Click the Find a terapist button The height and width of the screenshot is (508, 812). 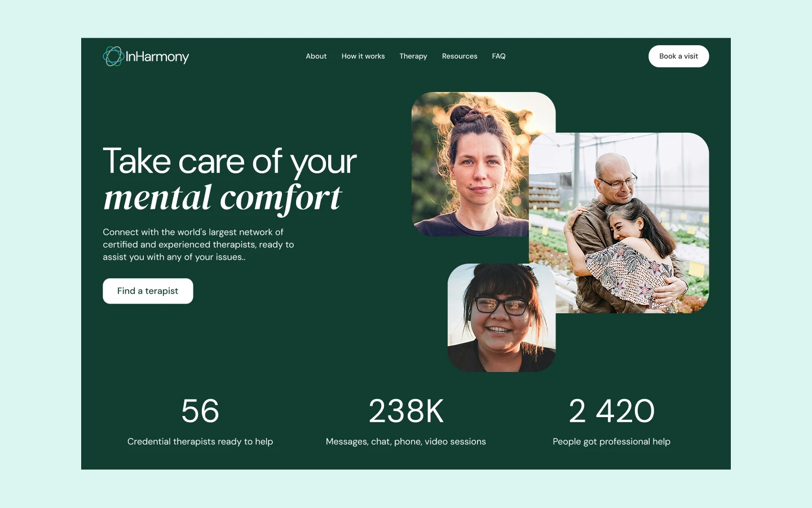tap(148, 291)
